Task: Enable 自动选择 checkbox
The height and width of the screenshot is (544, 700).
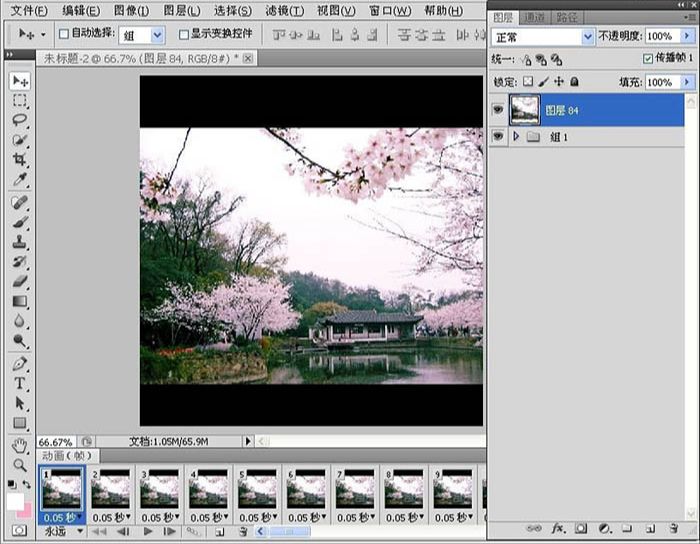Action: coord(64,34)
